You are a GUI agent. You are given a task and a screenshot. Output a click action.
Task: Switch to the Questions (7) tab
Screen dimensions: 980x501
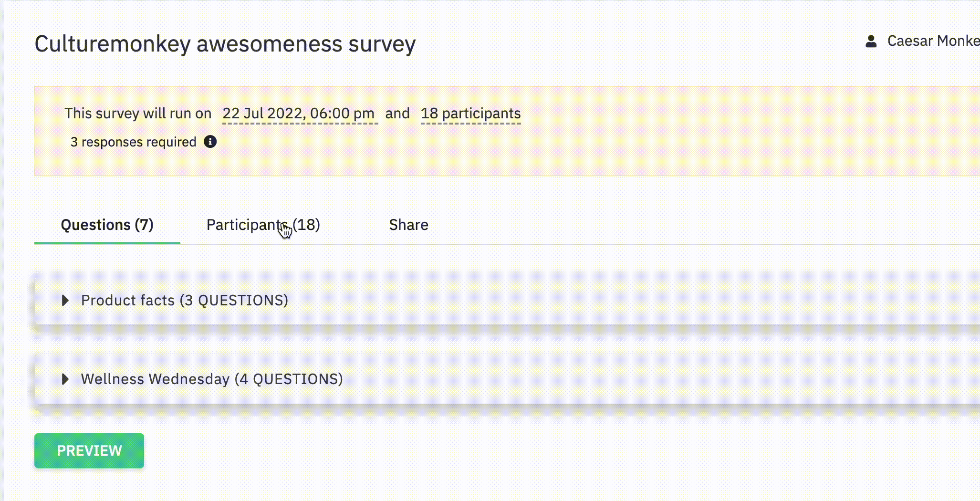tap(107, 225)
